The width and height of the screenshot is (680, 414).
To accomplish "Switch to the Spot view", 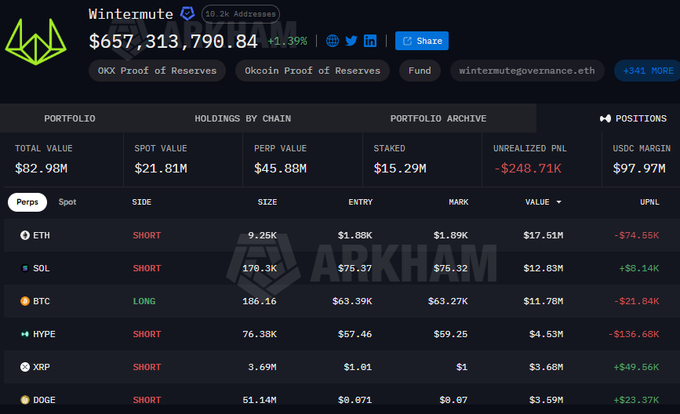I will (x=67, y=202).
